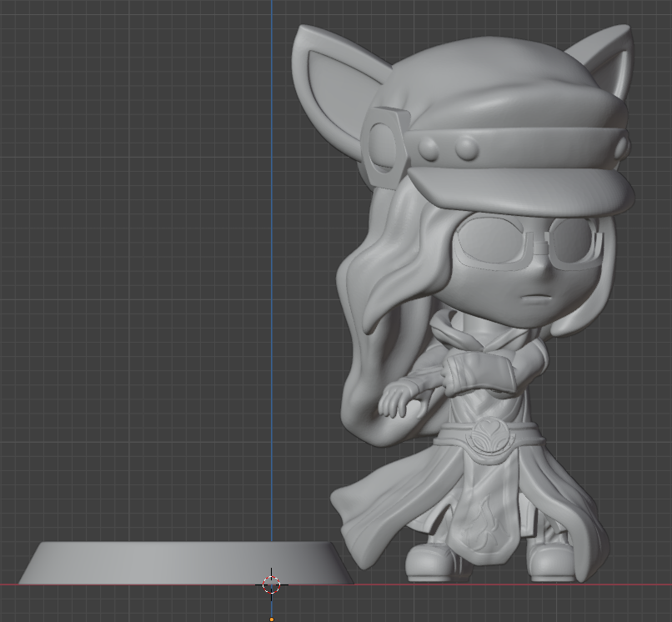672x622 pixels.
Task: Click the red-white 3D cursor crosshair
Action: click(x=271, y=584)
